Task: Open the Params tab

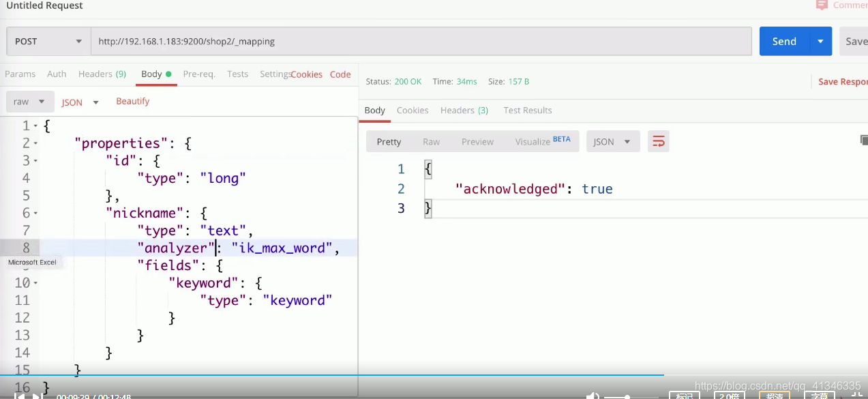Action: [x=20, y=74]
